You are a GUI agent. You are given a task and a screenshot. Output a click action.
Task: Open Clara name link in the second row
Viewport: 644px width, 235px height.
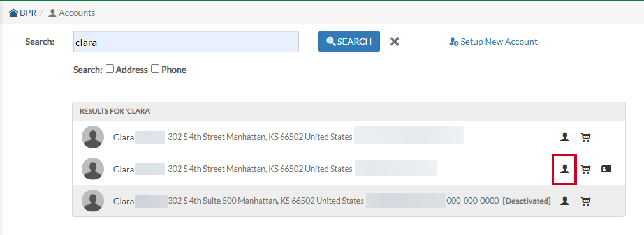point(124,169)
